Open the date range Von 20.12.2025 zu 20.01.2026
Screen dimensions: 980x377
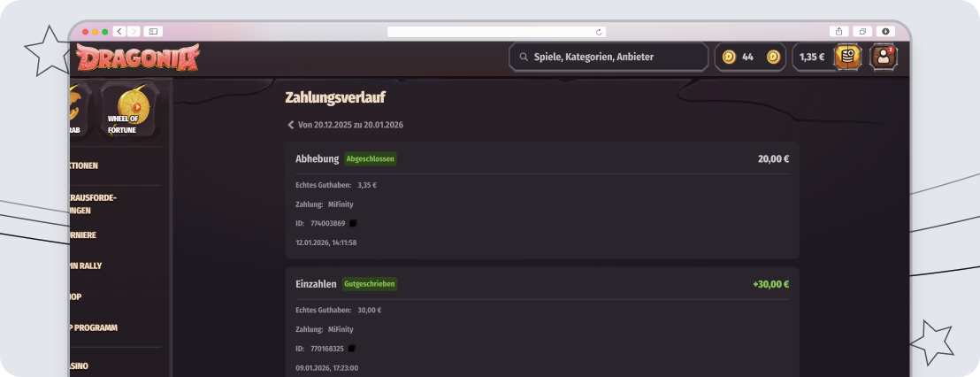[350, 125]
